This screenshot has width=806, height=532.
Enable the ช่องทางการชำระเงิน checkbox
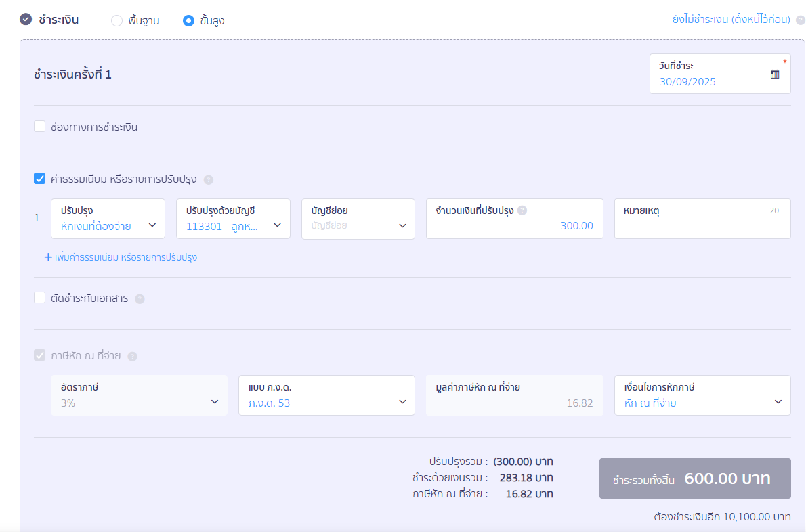point(40,127)
